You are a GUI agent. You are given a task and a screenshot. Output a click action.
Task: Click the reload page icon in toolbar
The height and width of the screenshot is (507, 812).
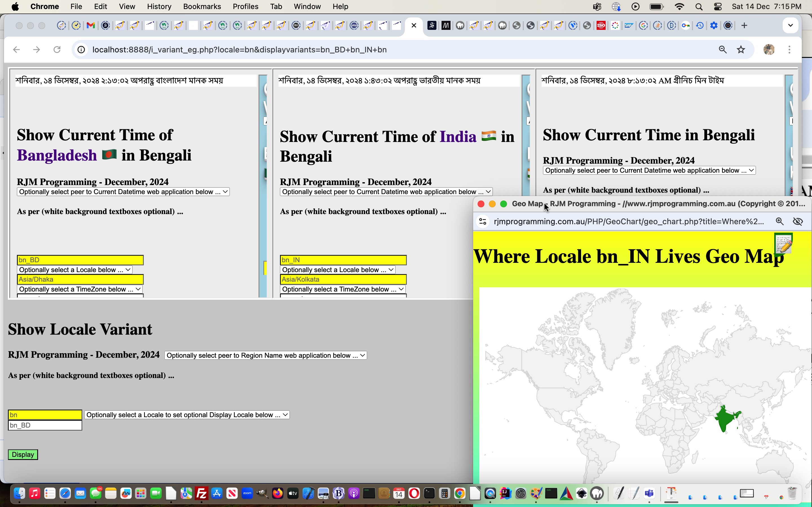pos(57,49)
